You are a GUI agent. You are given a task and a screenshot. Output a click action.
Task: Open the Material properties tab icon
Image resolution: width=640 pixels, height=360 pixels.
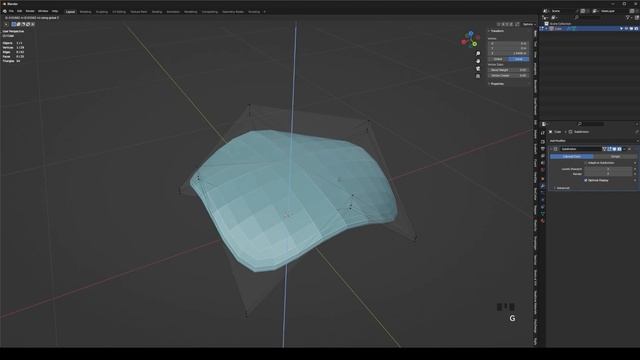(542, 221)
